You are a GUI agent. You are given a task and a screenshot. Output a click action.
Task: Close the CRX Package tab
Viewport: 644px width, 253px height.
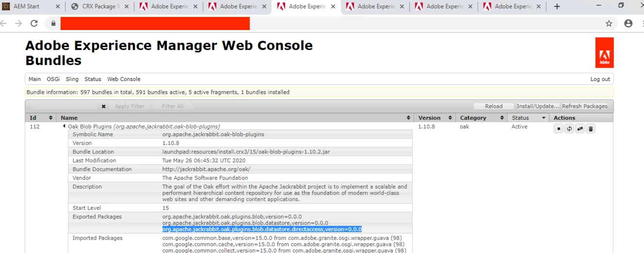pos(127,7)
